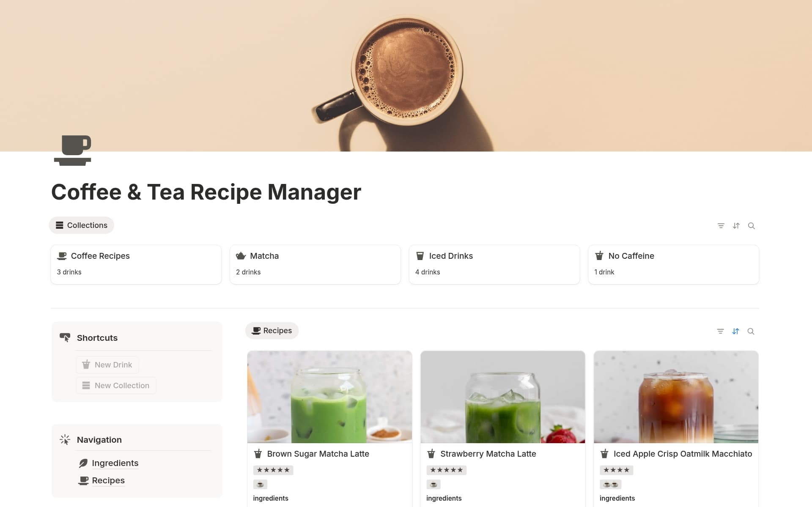Create a New Drink from Shortcuts

pyautogui.click(x=107, y=364)
